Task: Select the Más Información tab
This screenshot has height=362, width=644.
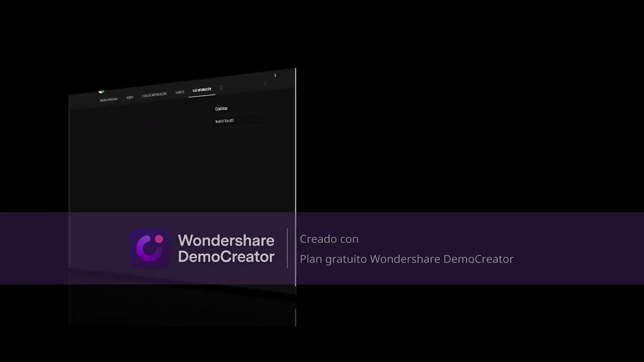Action: (x=202, y=89)
